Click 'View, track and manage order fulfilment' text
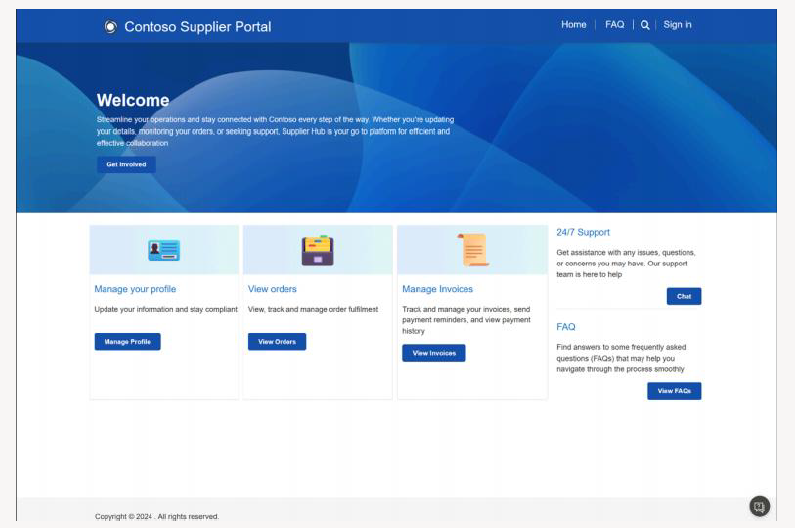The height and width of the screenshot is (528, 795). 313,309
